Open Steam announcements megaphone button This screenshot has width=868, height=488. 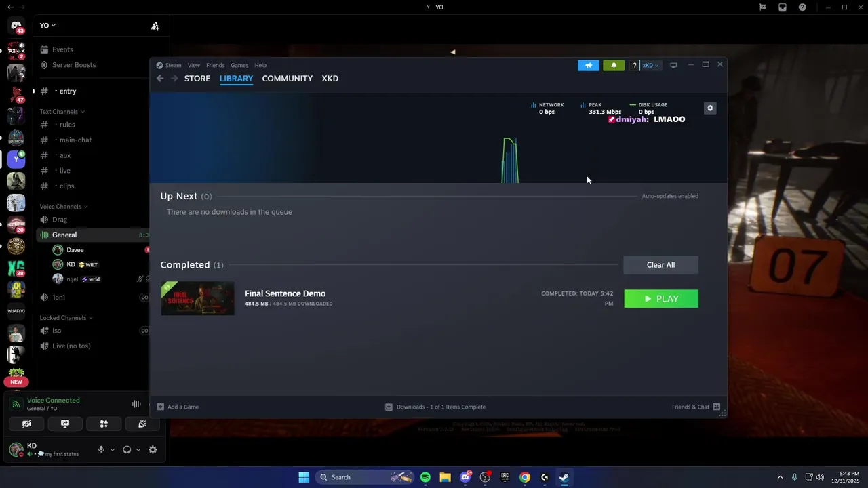[x=589, y=66]
